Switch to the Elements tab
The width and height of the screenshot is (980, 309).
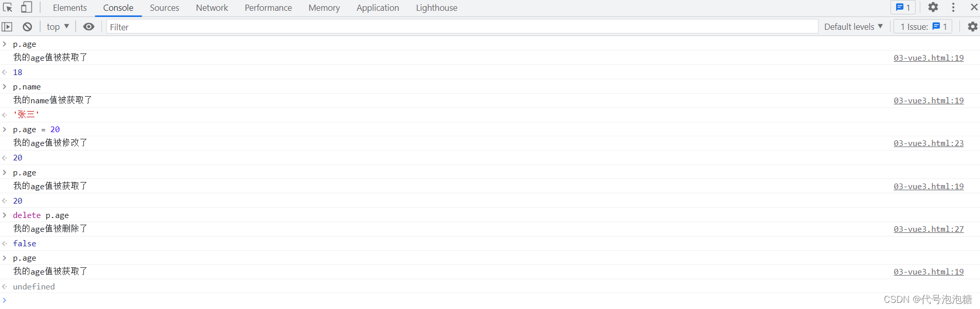tap(69, 8)
